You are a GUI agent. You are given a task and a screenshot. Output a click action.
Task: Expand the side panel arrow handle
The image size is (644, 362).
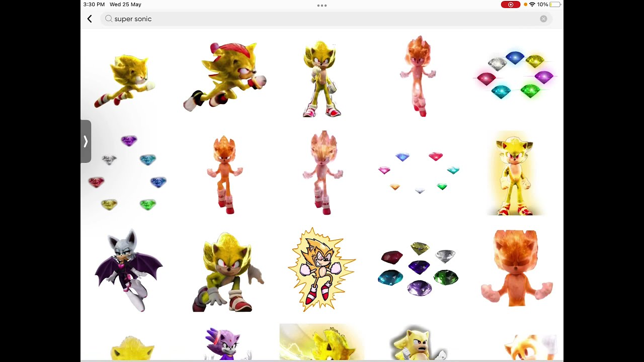86,142
